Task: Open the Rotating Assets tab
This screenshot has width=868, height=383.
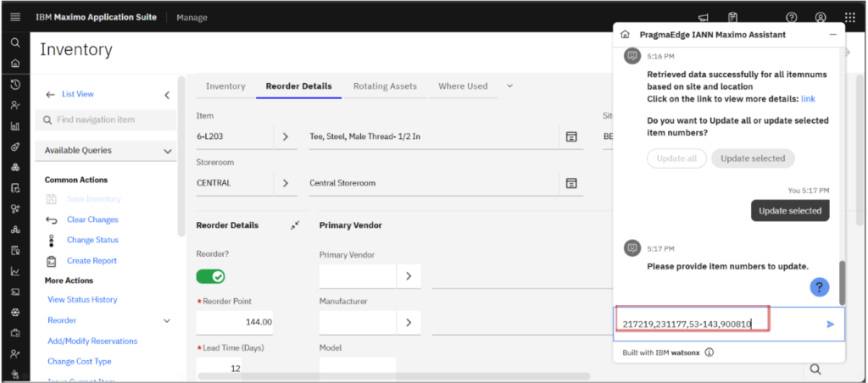Action: click(x=385, y=86)
